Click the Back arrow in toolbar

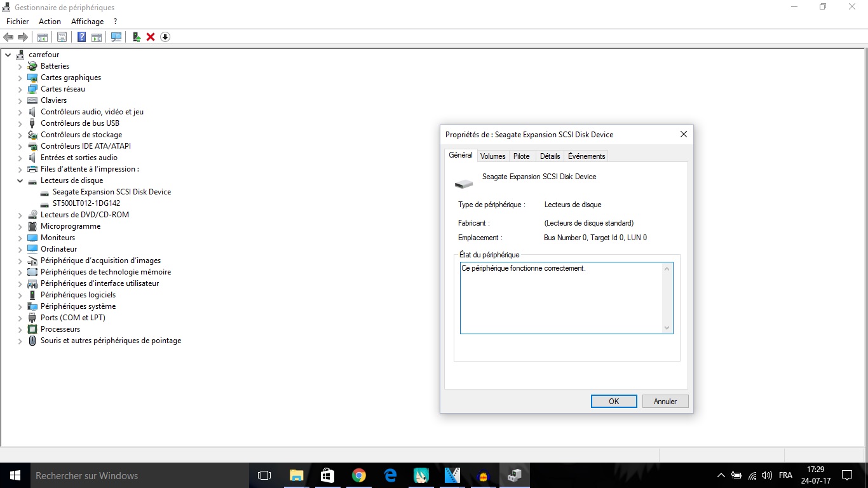(x=8, y=37)
